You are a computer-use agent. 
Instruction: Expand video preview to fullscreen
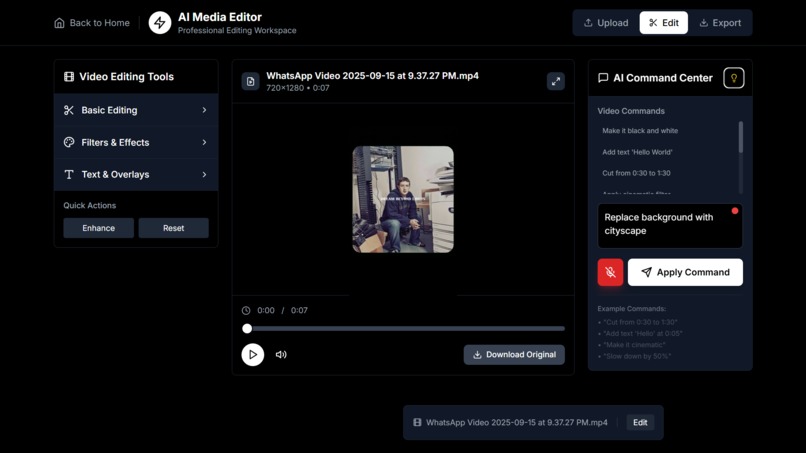point(556,81)
